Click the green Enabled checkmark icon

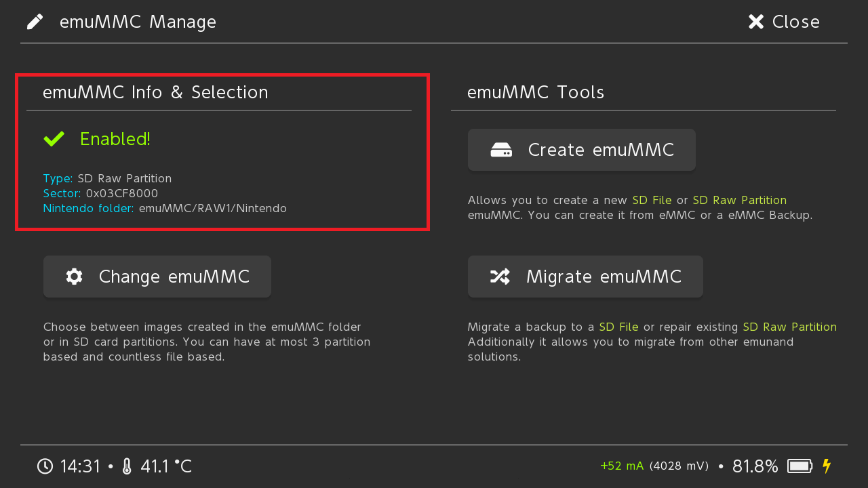54,139
